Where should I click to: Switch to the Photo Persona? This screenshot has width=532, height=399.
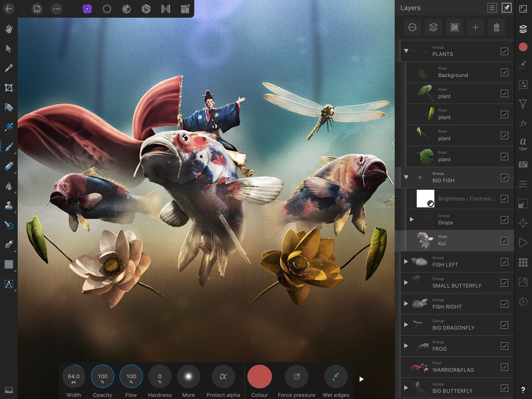coord(87,9)
